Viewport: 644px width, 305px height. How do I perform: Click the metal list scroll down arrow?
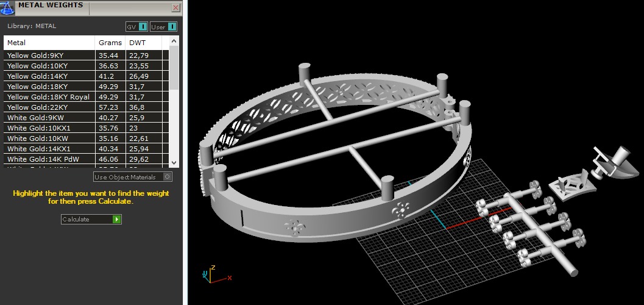(174, 163)
